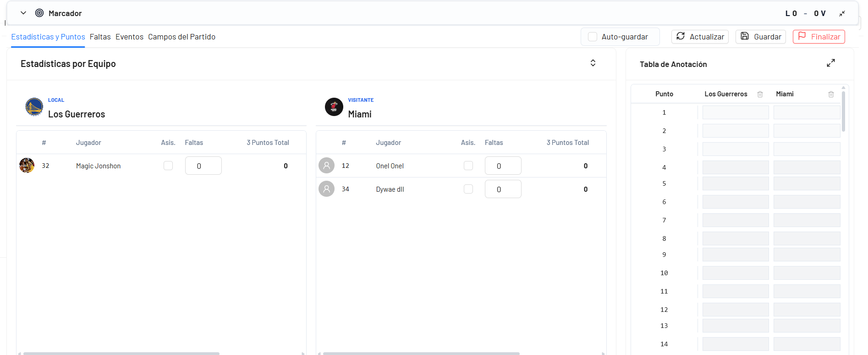
Task: Click the Los Guerreros cell for point 5
Action: point(736,183)
